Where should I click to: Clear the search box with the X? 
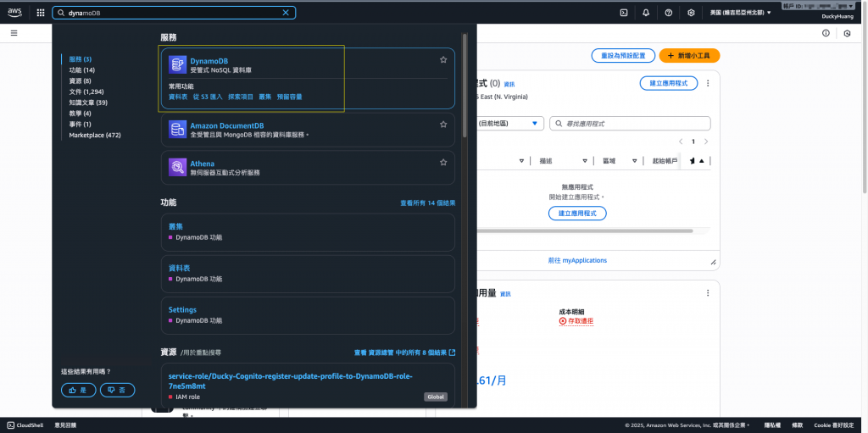point(286,13)
